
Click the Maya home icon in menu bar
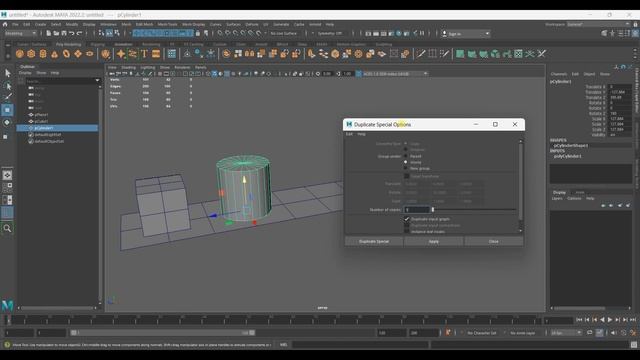click(5, 24)
